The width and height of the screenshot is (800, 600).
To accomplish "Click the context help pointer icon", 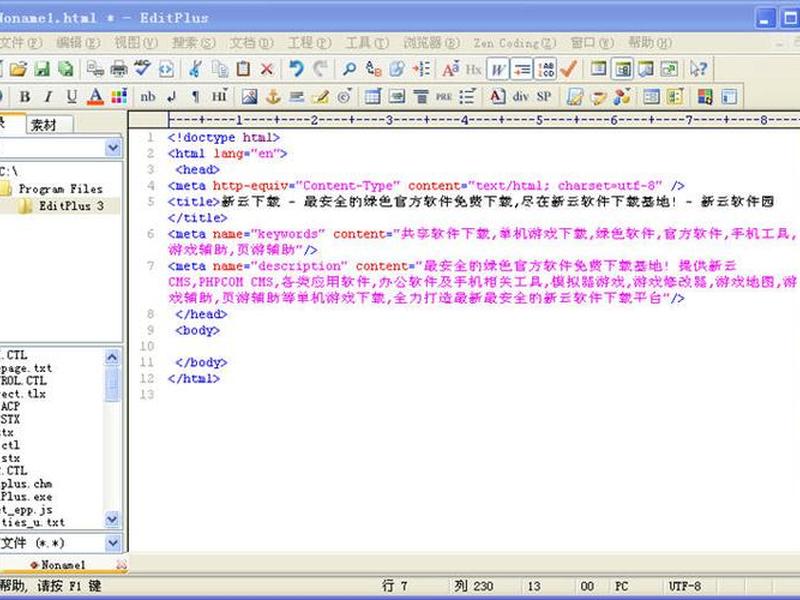I will [698, 69].
